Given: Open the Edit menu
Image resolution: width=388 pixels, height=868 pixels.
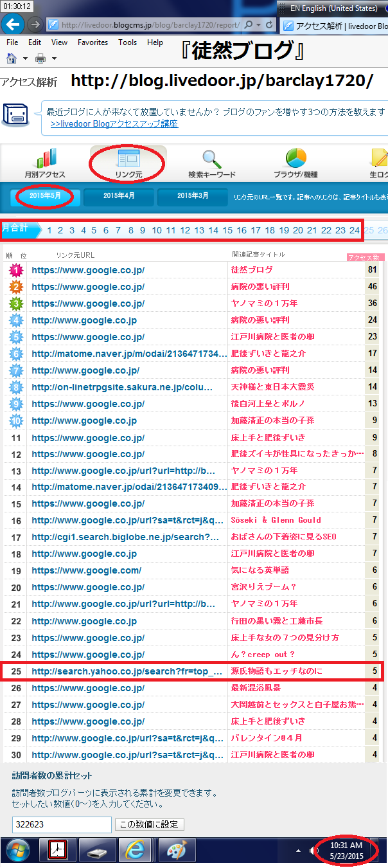Looking at the screenshot, I should pos(35,42).
